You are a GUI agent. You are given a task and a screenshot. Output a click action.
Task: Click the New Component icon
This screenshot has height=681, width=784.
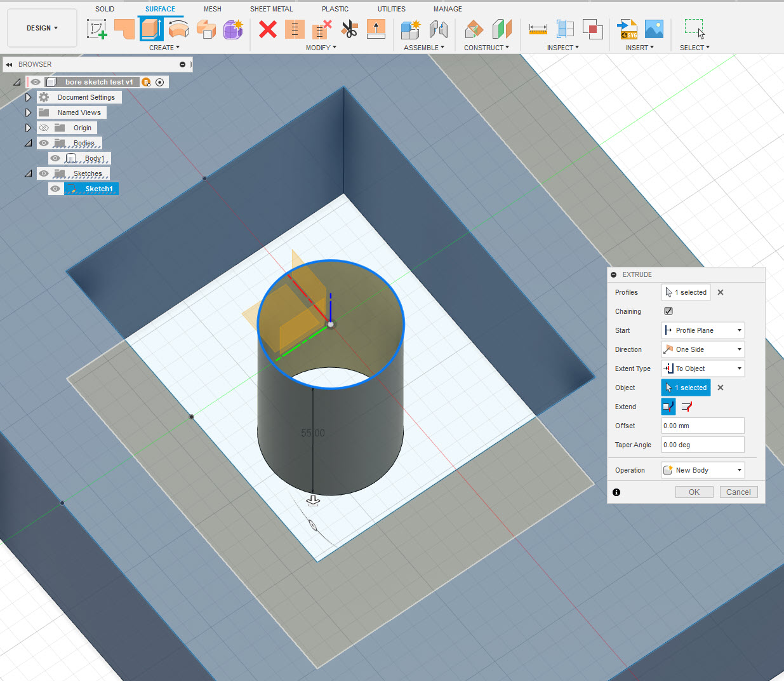pos(411,29)
